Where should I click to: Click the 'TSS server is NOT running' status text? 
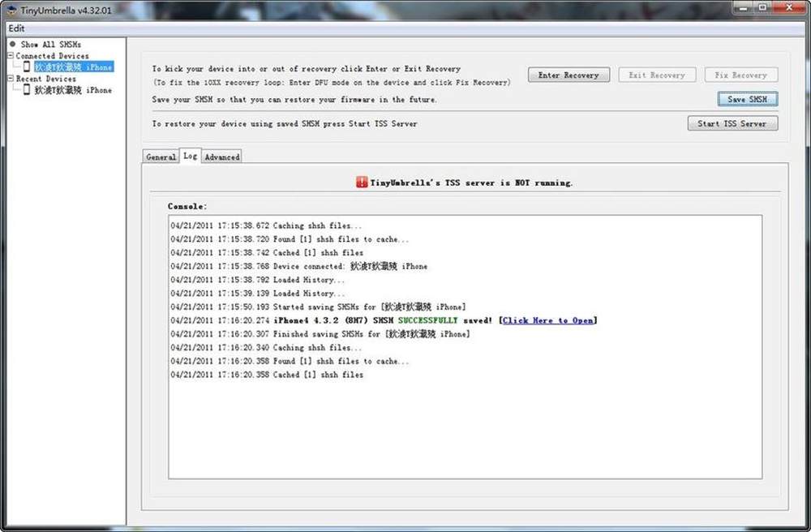pyautogui.click(x=471, y=182)
